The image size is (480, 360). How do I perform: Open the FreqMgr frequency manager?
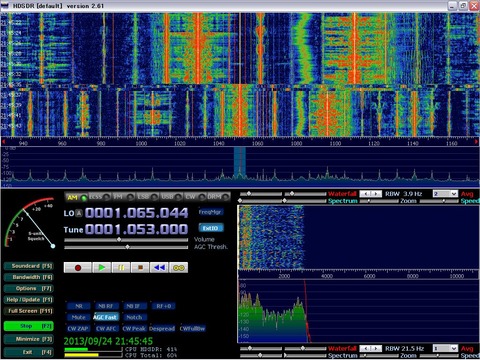point(211,212)
